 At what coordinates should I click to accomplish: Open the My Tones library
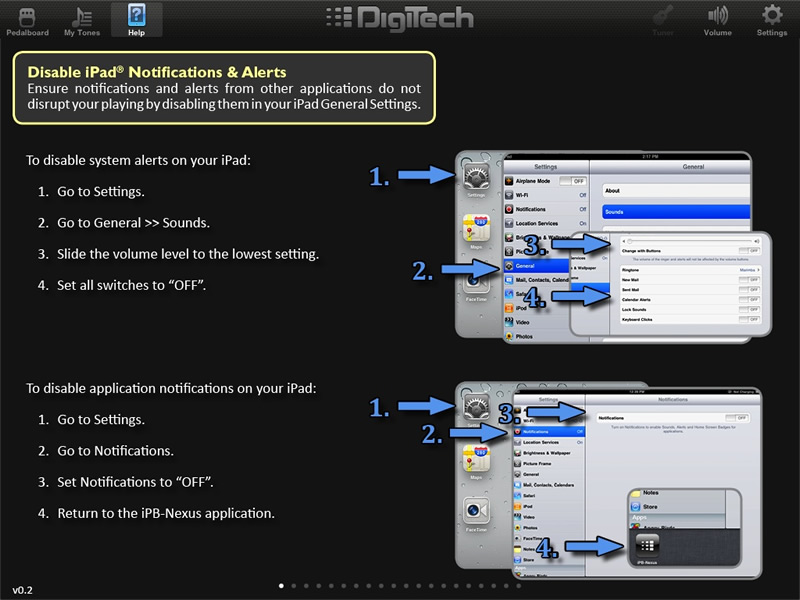tap(82, 21)
